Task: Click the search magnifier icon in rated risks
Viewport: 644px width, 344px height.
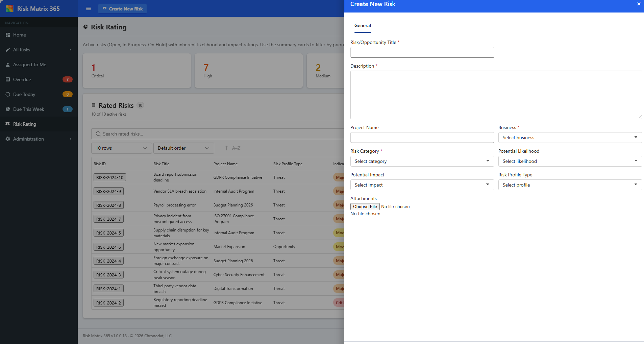Action: [98, 134]
